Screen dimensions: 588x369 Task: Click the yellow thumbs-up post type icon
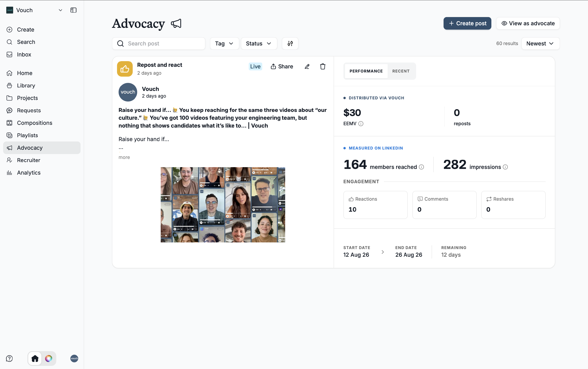click(125, 69)
